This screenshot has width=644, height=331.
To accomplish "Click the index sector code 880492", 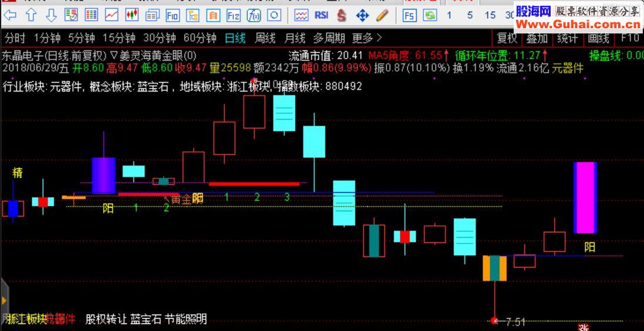I will (343, 87).
